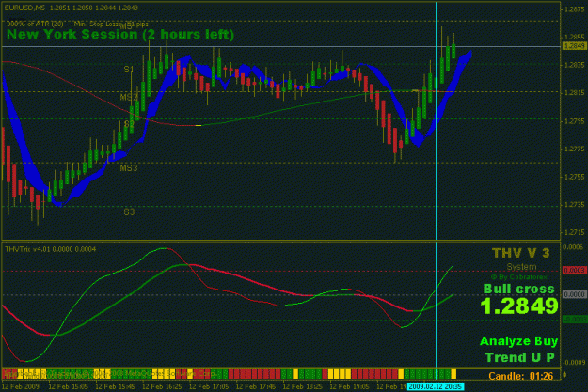The height and width of the screenshot is (392, 588).
Task: Click the cyan '2009.02.12 20:35' time tag
Action: (436, 386)
